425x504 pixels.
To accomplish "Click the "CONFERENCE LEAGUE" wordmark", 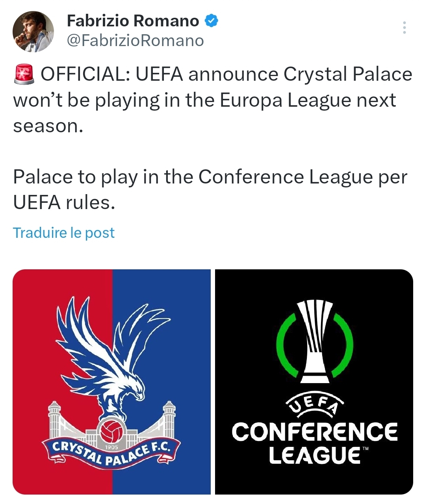I will pyautogui.click(x=314, y=443).
